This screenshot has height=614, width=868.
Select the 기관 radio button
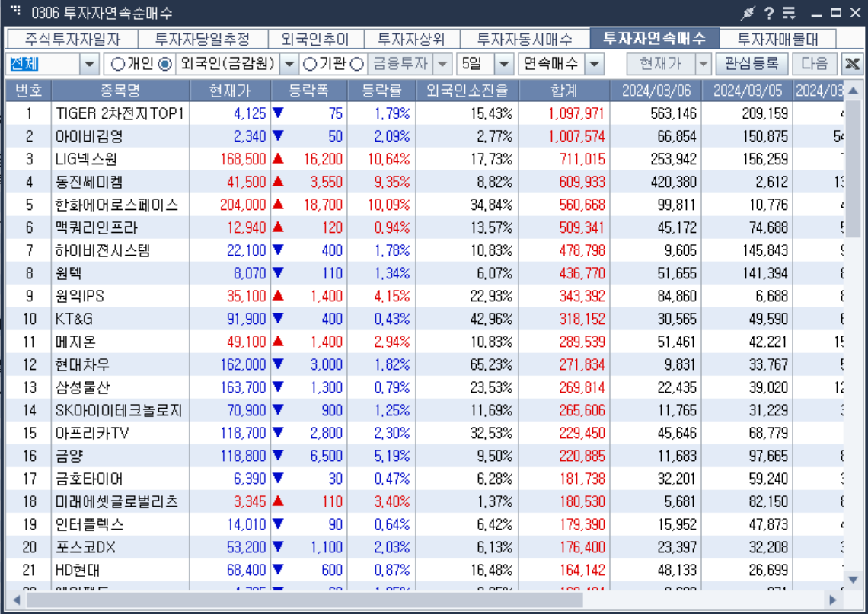pyautogui.click(x=310, y=64)
